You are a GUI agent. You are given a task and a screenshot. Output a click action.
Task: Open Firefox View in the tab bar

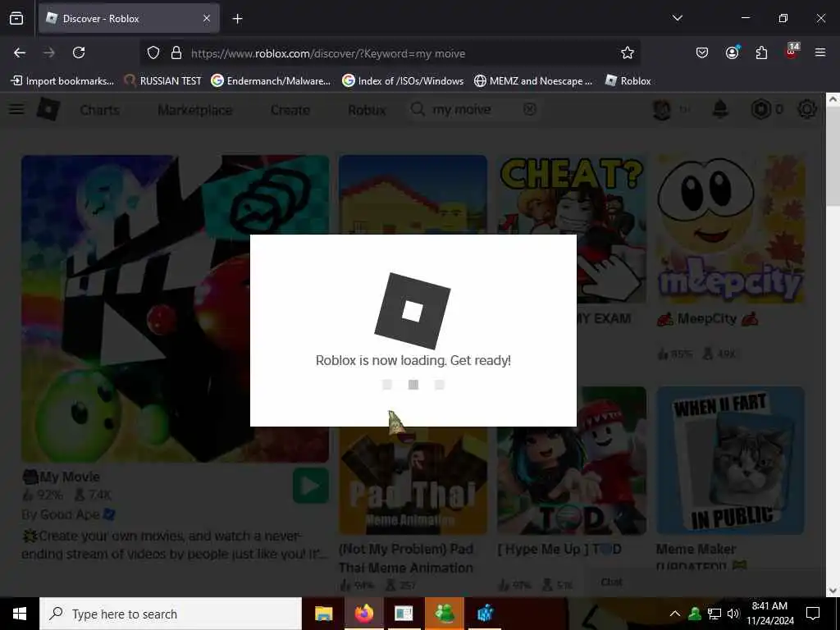pyautogui.click(x=16, y=18)
